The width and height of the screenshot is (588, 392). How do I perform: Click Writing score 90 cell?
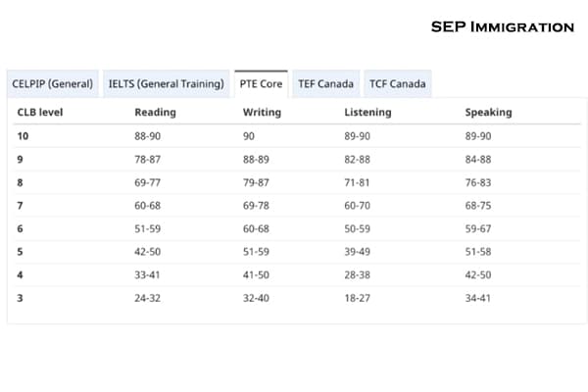(x=249, y=136)
